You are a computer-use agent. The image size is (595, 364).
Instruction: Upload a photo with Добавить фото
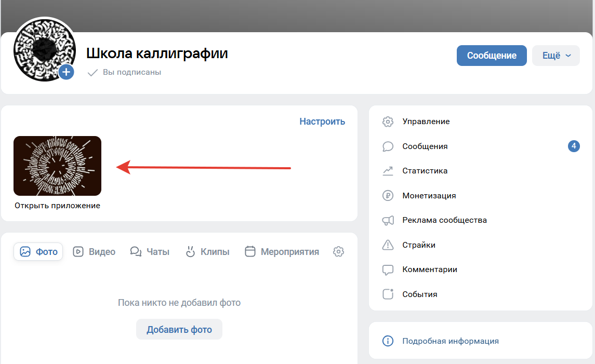179,329
